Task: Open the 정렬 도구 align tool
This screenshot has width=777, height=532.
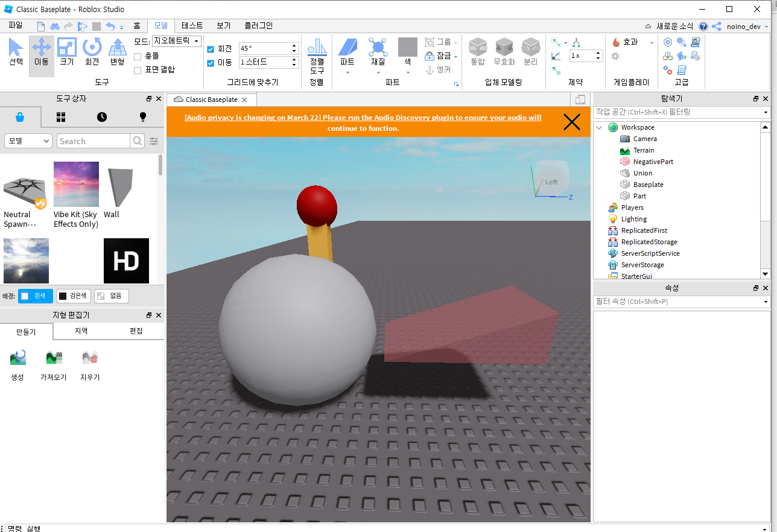Action: pos(317,56)
